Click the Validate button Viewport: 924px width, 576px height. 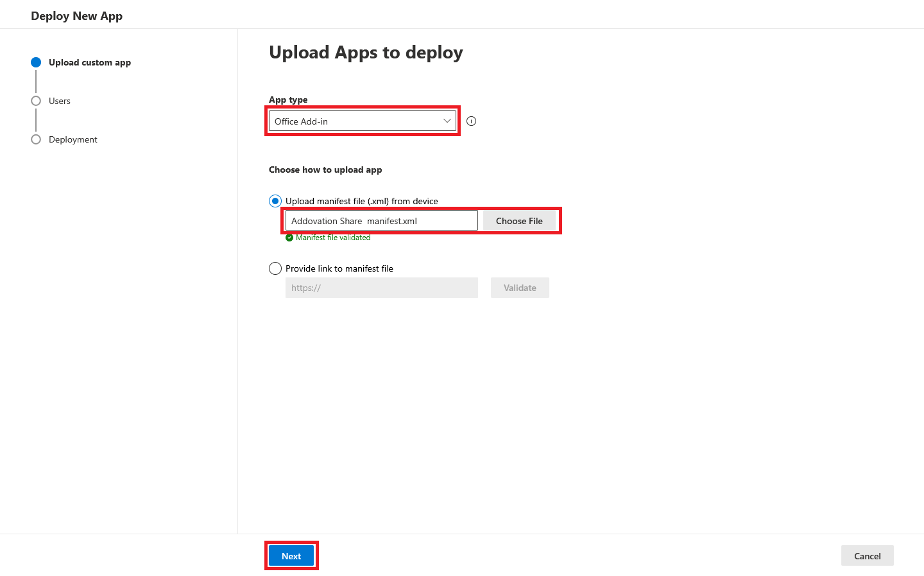click(520, 288)
